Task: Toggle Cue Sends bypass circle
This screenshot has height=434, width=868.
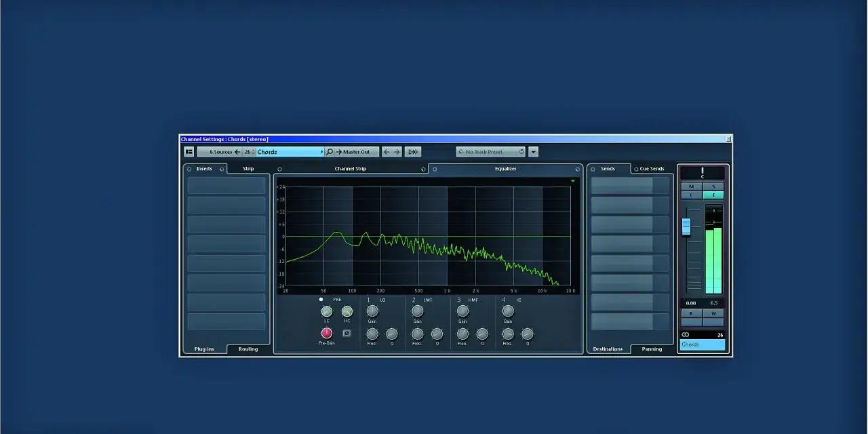Action: coord(636,169)
